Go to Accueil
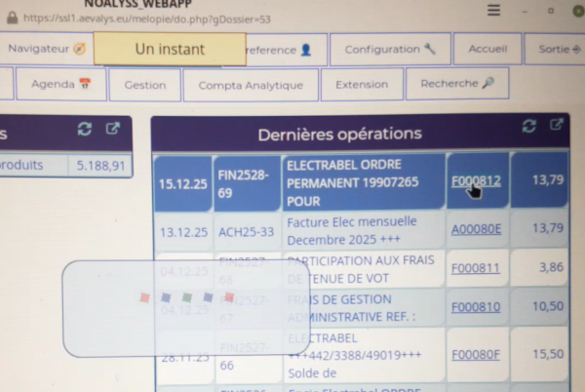Image resolution: width=585 pixels, height=392 pixels. pyautogui.click(x=487, y=50)
